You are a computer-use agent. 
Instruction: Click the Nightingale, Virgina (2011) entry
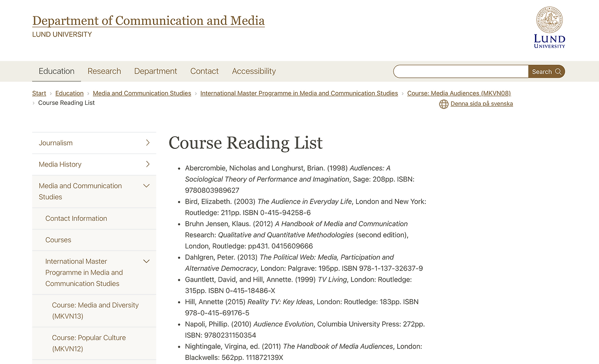[303, 352]
